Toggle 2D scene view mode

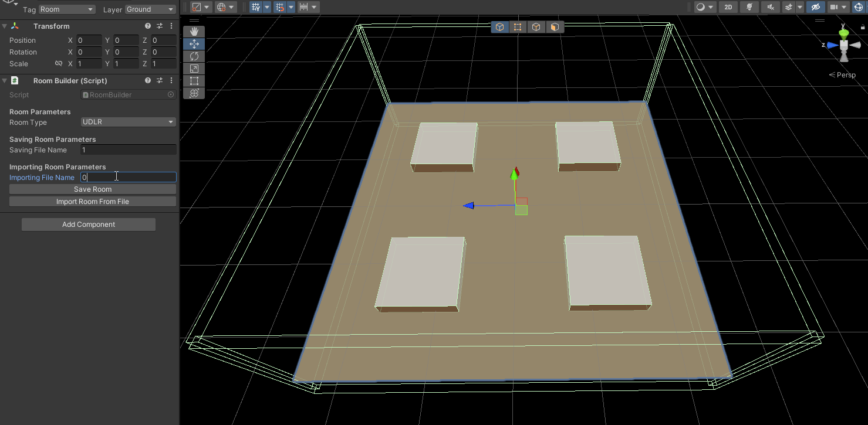pos(728,7)
